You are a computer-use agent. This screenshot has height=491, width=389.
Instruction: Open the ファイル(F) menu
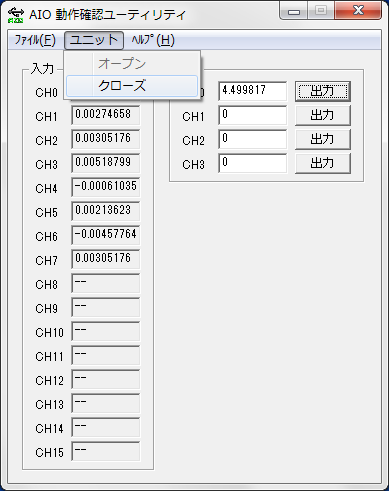pyautogui.click(x=35, y=40)
